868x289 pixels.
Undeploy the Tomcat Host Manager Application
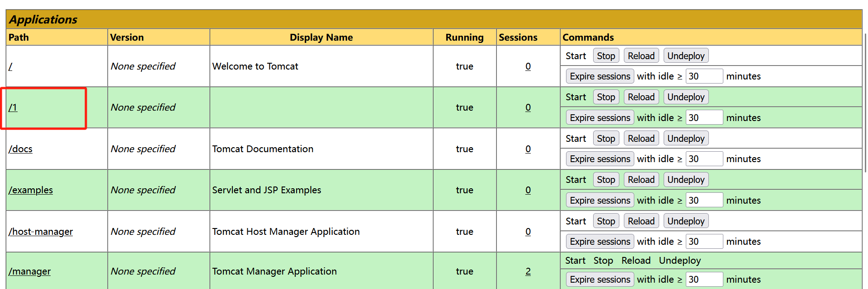tap(686, 221)
